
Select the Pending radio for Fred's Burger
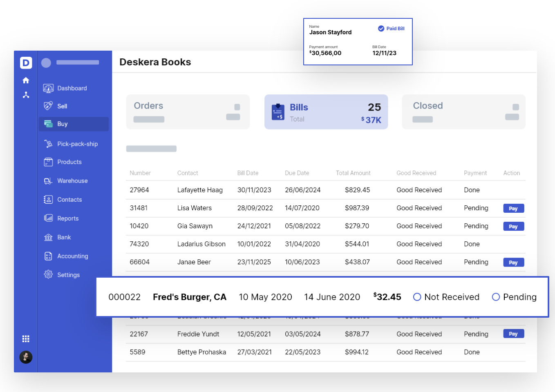click(x=496, y=297)
